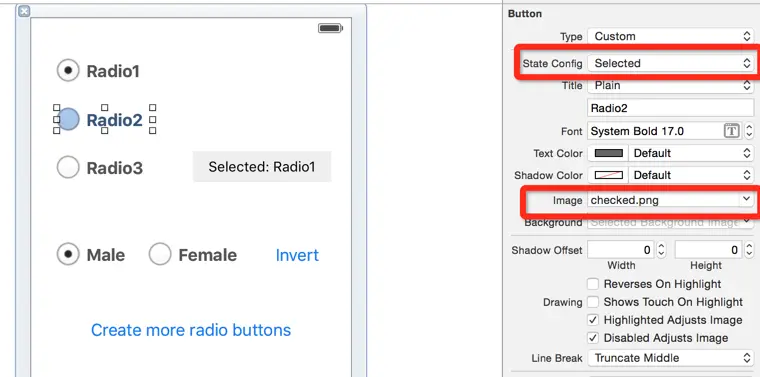Open the Title dropdown set to Plain

pyautogui.click(x=671, y=85)
